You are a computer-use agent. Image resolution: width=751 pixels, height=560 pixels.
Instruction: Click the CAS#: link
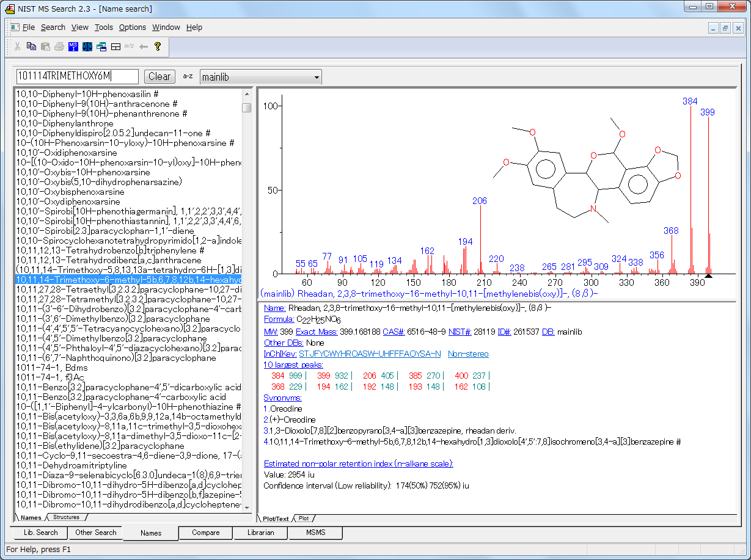[x=394, y=332]
